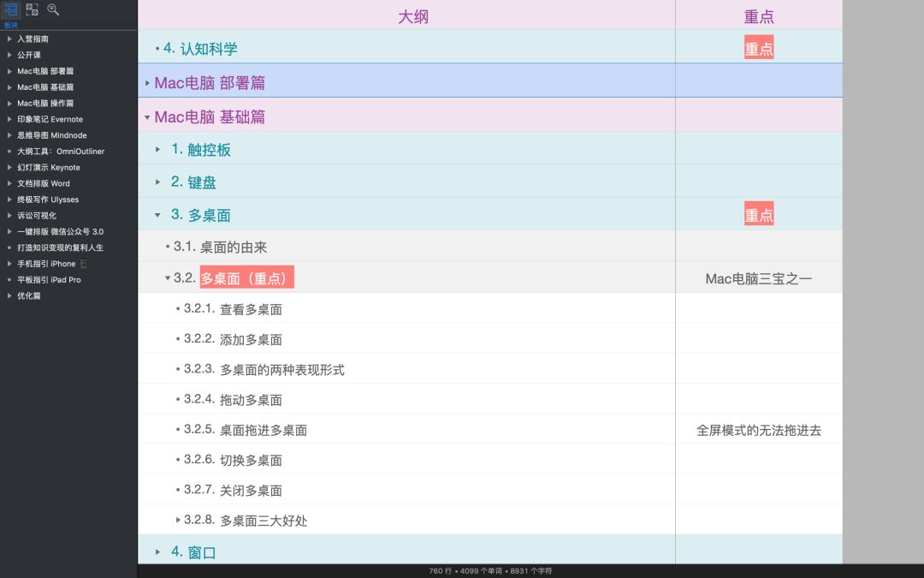Collapse the 3.2. 多桌面(重点) row

(168, 277)
